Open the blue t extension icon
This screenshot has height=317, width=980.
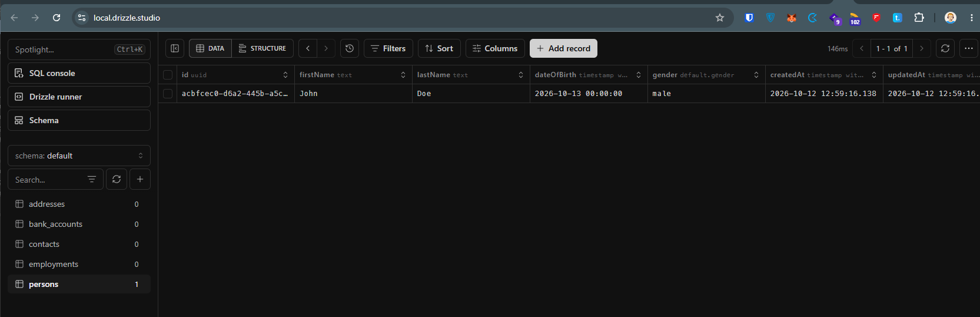[x=898, y=18]
